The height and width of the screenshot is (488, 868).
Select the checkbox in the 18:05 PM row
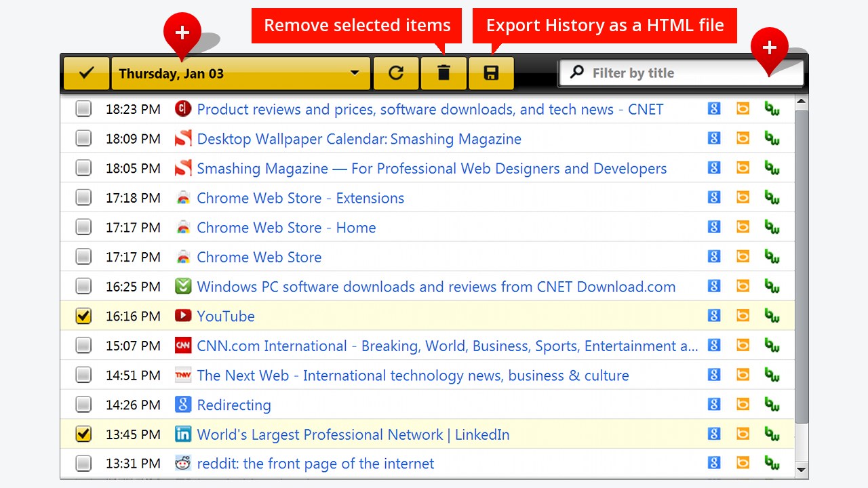point(83,168)
